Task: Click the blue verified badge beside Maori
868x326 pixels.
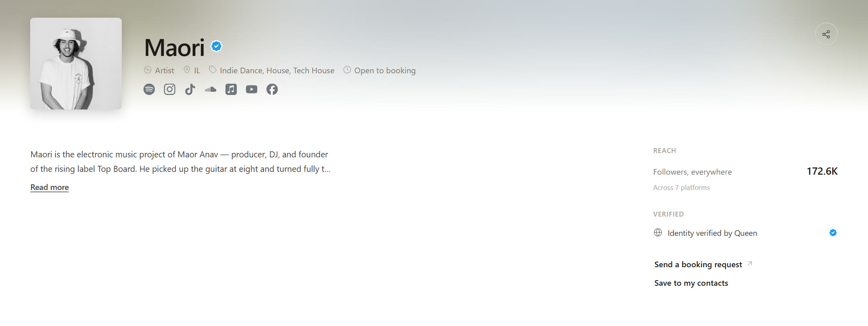Action: coord(217,46)
